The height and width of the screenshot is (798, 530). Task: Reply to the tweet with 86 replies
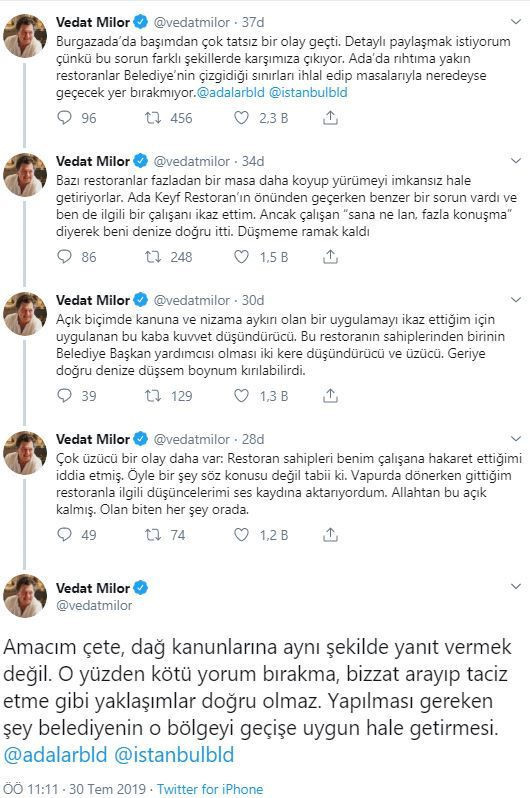point(65,256)
